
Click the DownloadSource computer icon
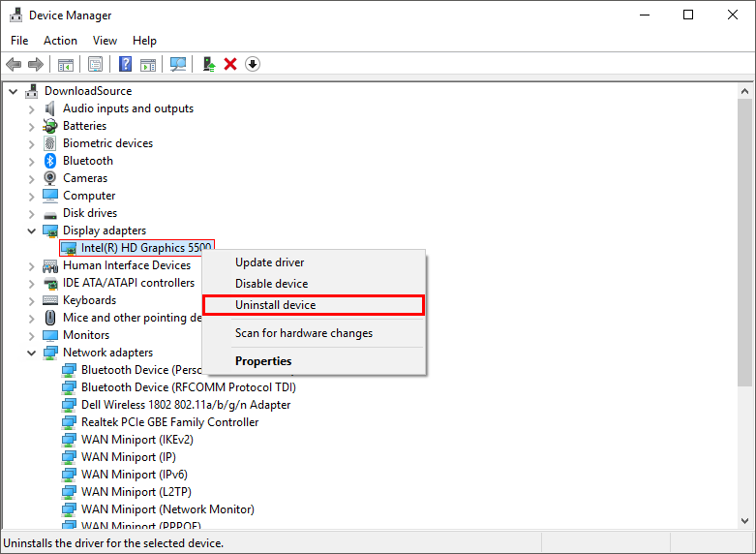32,91
